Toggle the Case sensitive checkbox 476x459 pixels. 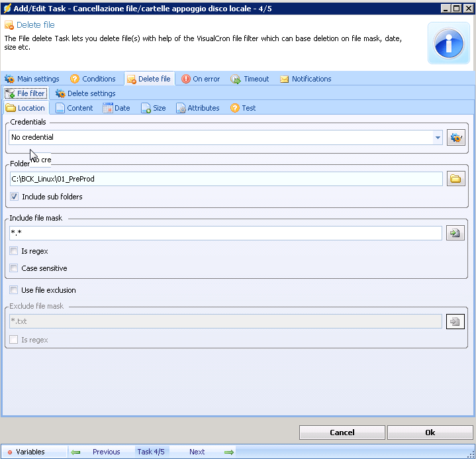click(15, 268)
